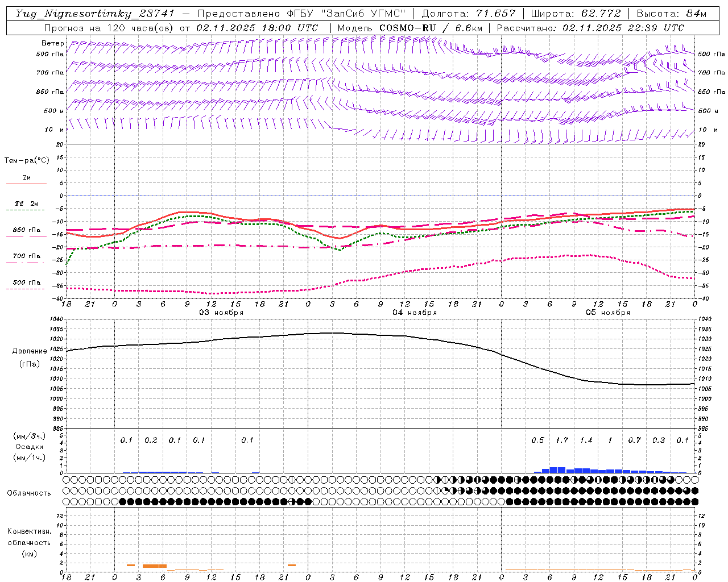Screen dimensions: 728x582
Task: Click the 1.4 precipitation value
Action: tap(586, 440)
